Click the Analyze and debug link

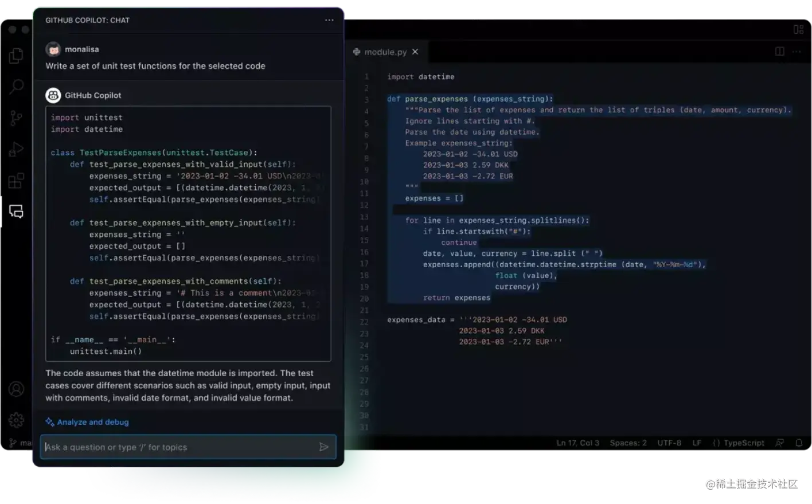(x=93, y=422)
